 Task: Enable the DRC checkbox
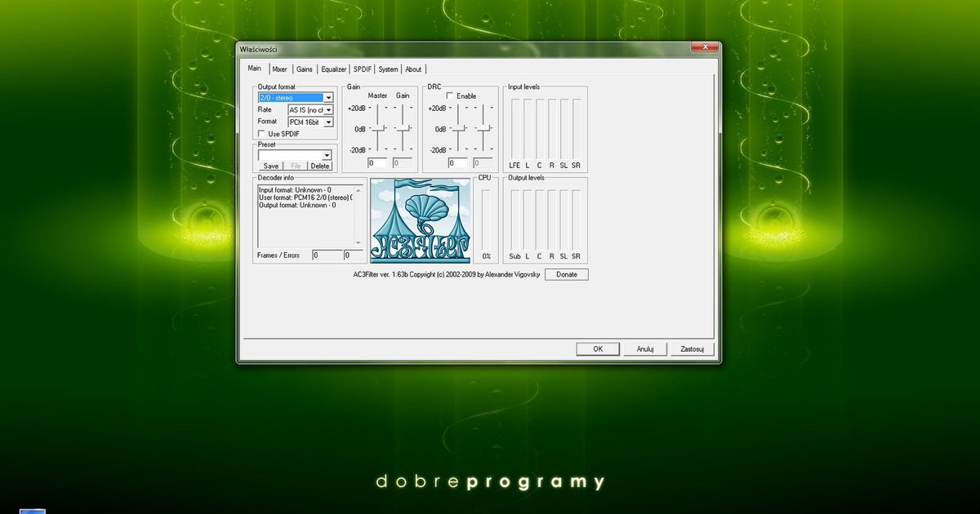tap(448, 95)
